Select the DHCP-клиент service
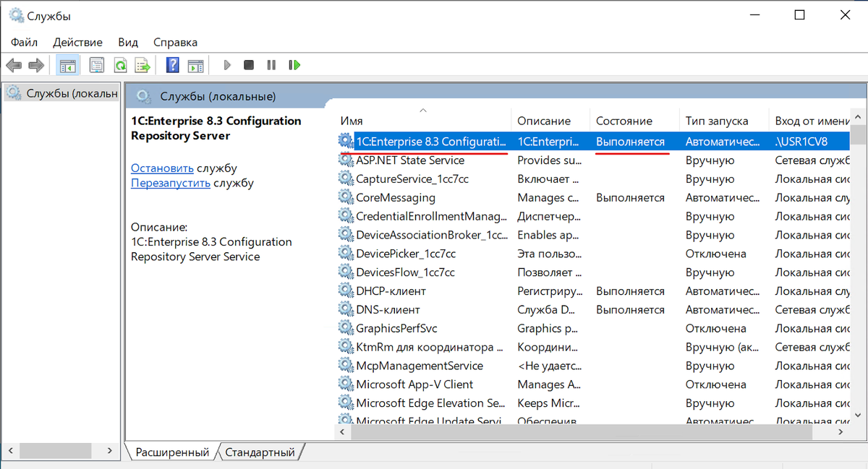868x469 pixels. click(x=594, y=291)
